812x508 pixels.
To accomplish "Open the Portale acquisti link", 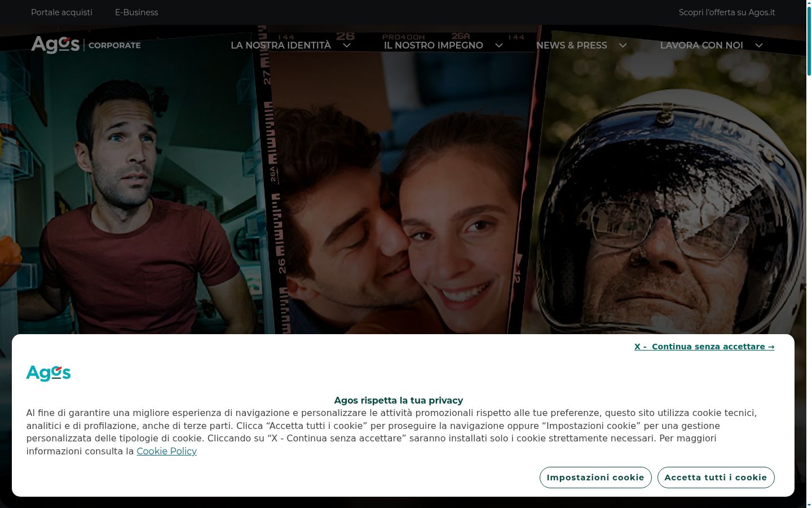I will [x=61, y=12].
